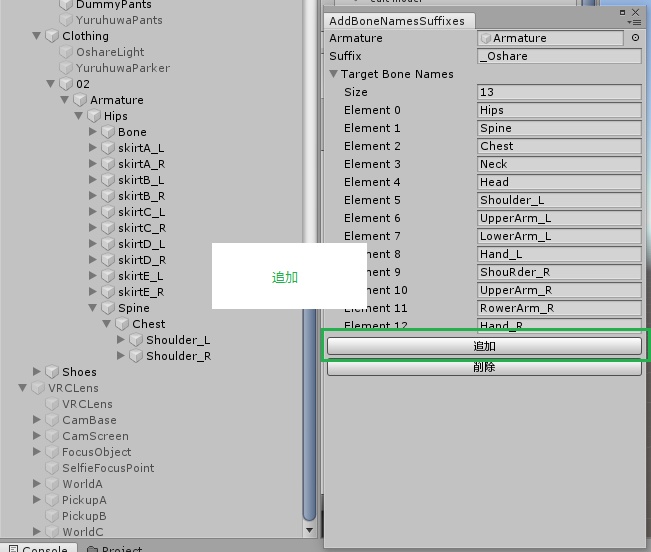The width and height of the screenshot is (651, 552).
Task: Click the Size field showing 13
Action: [x=559, y=92]
